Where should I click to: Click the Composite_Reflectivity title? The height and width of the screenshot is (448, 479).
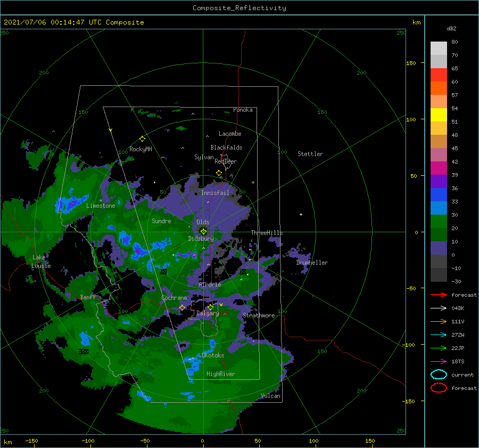pyautogui.click(x=240, y=8)
